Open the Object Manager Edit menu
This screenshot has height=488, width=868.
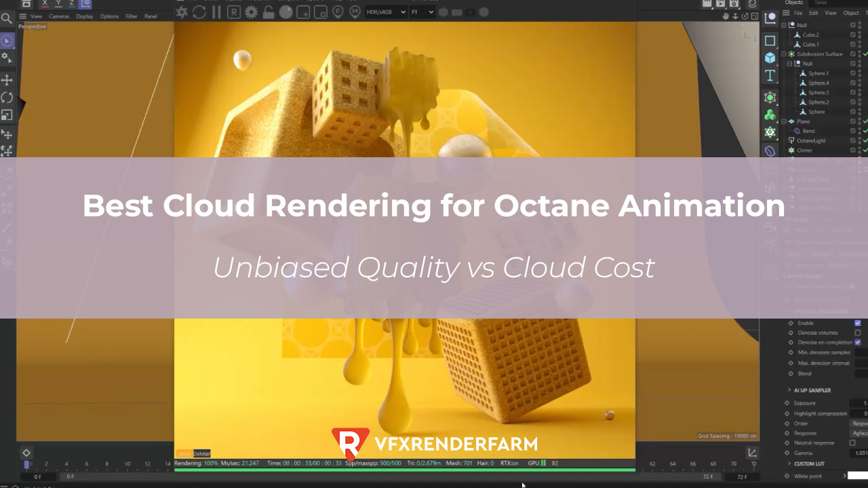pyautogui.click(x=813, y=13)
